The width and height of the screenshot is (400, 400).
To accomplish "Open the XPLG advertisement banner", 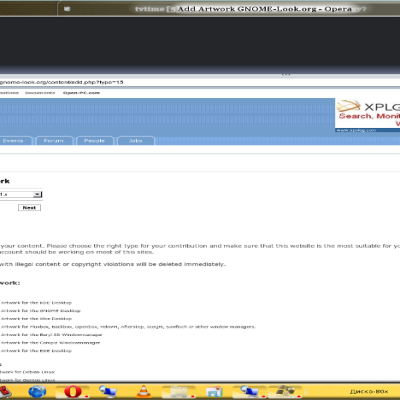I will click(x=367, y=115).
